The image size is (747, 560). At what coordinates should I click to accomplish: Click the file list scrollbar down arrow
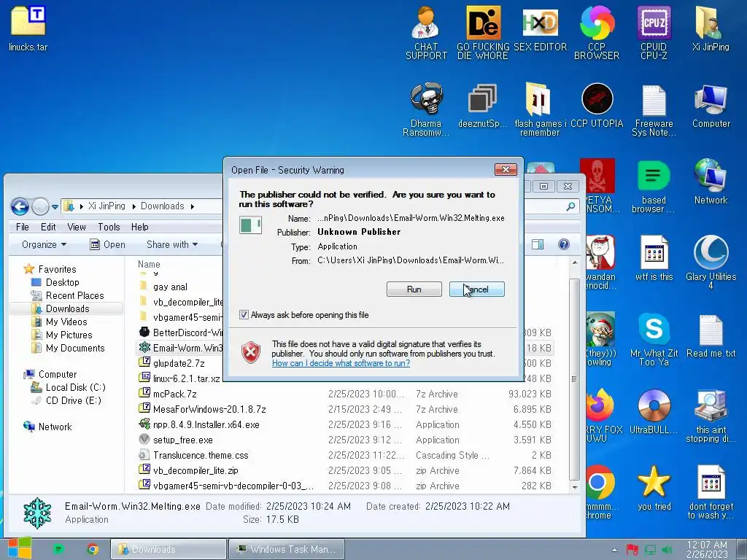click(575, 487)
